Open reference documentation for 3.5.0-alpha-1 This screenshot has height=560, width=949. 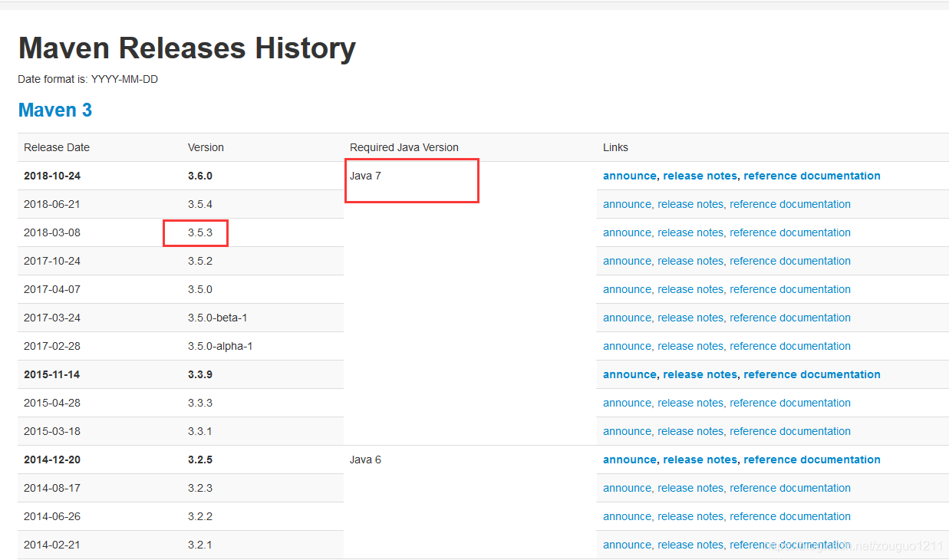(790, 346)
